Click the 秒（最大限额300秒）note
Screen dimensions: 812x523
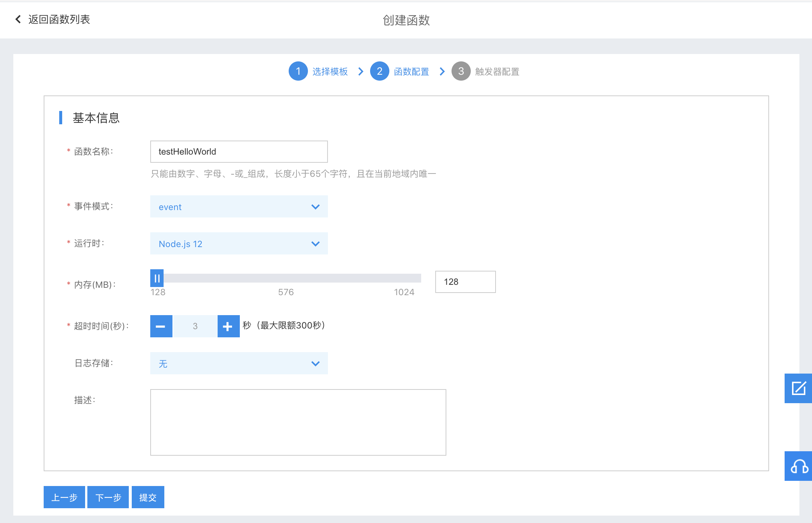[x=284, y=325]
